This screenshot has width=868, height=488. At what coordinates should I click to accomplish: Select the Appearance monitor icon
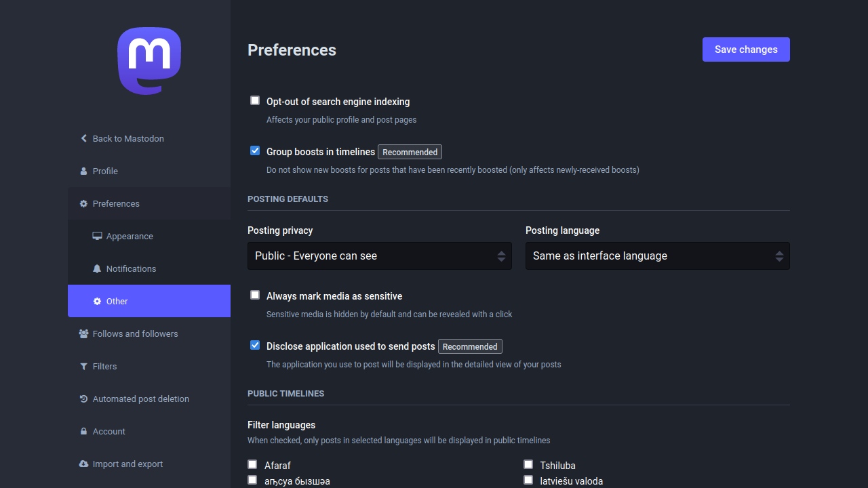pyautogui.click(x=97, y=236)
